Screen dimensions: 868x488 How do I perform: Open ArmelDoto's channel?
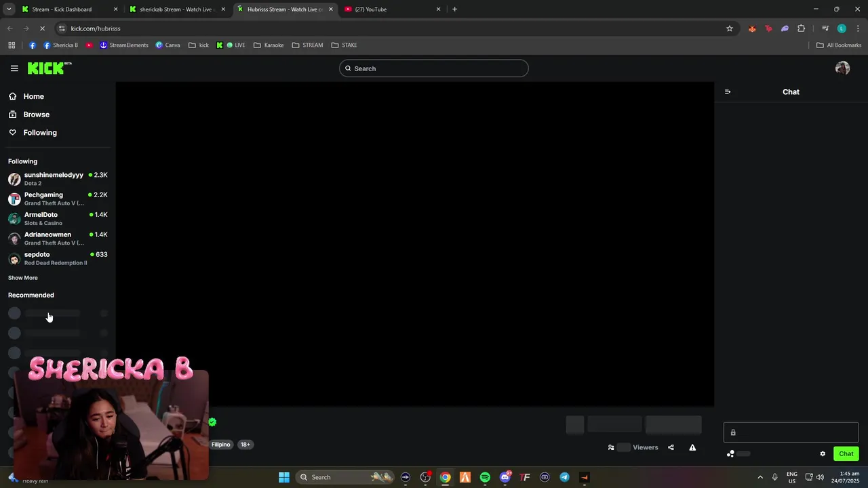point(58,218)
